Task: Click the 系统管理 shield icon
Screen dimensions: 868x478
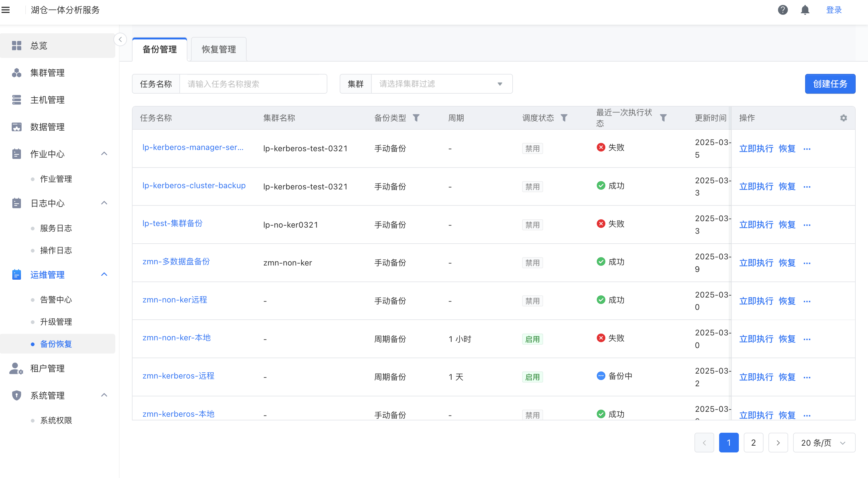Action: pos(17,395)
